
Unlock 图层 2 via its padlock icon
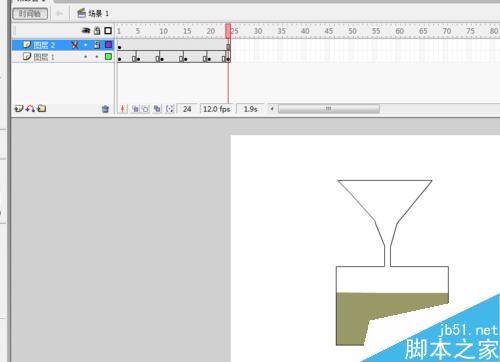coord(97,45)
